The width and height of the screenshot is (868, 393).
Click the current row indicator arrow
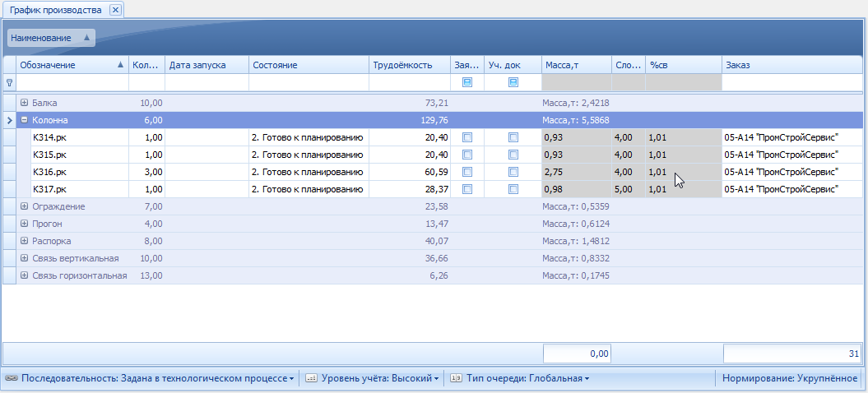point(9,120)
